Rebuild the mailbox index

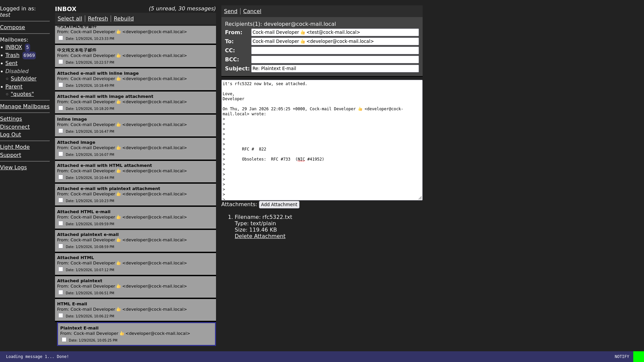(123, 18)
